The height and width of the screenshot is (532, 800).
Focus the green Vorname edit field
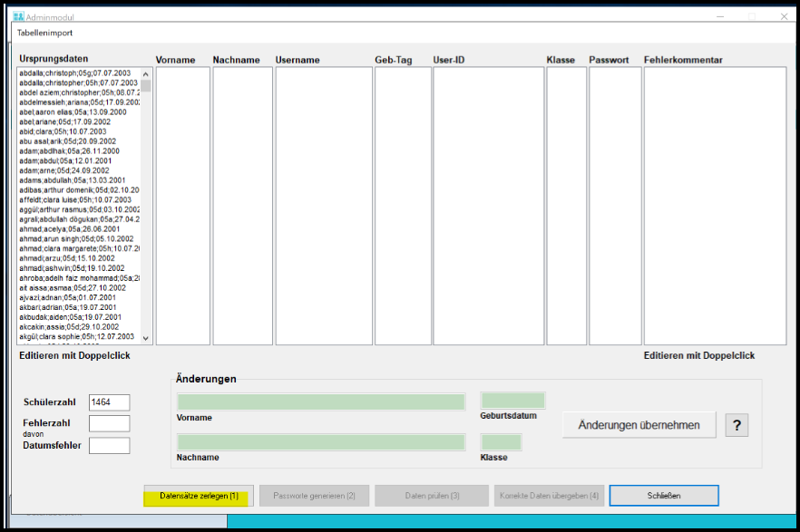click(x=321, y=401)
